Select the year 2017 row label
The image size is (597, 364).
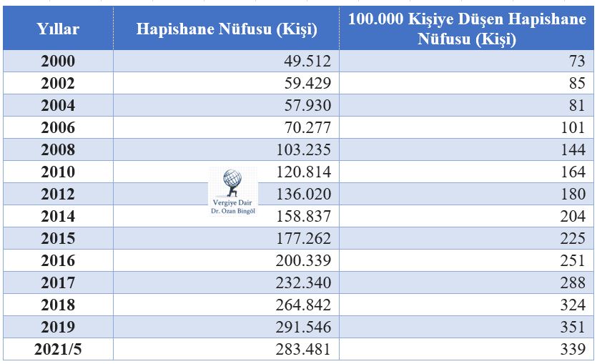tap(58, 283)
